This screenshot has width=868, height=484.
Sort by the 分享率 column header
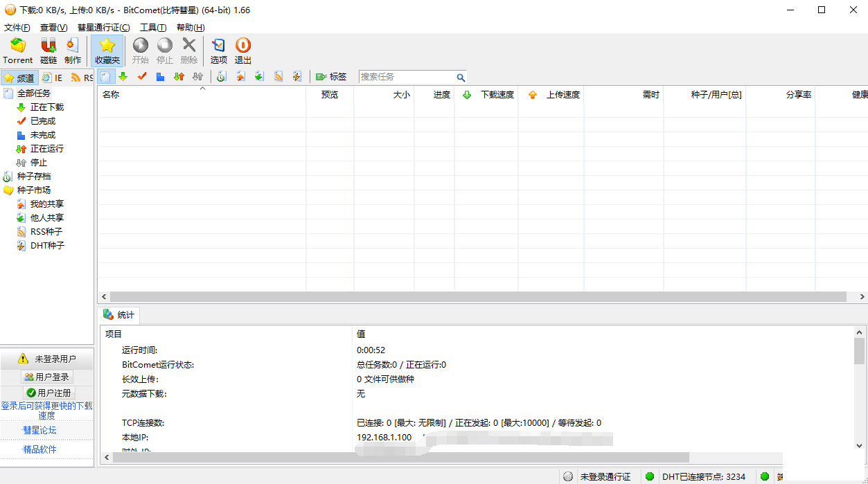point(780,95)
